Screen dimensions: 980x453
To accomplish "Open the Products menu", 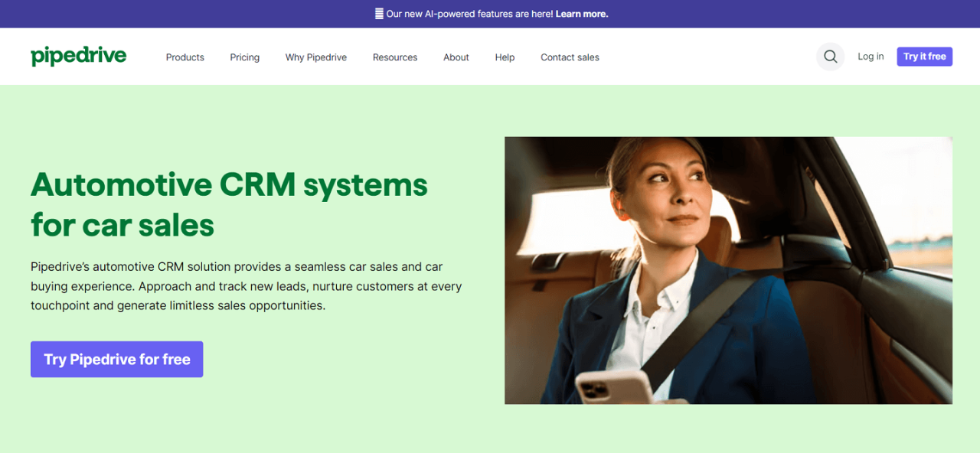I will pyautogui.click(x=185, y=57).
